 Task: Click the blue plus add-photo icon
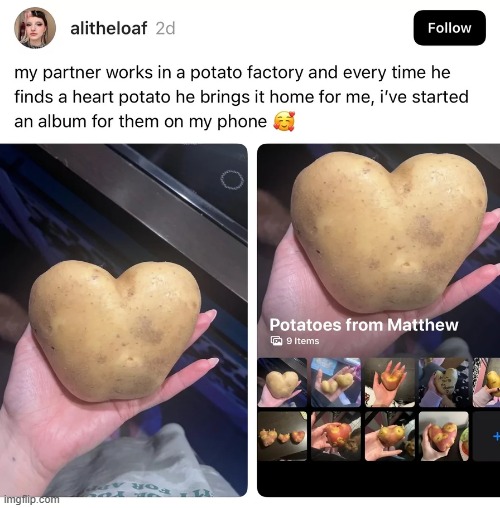coord(496,436)
